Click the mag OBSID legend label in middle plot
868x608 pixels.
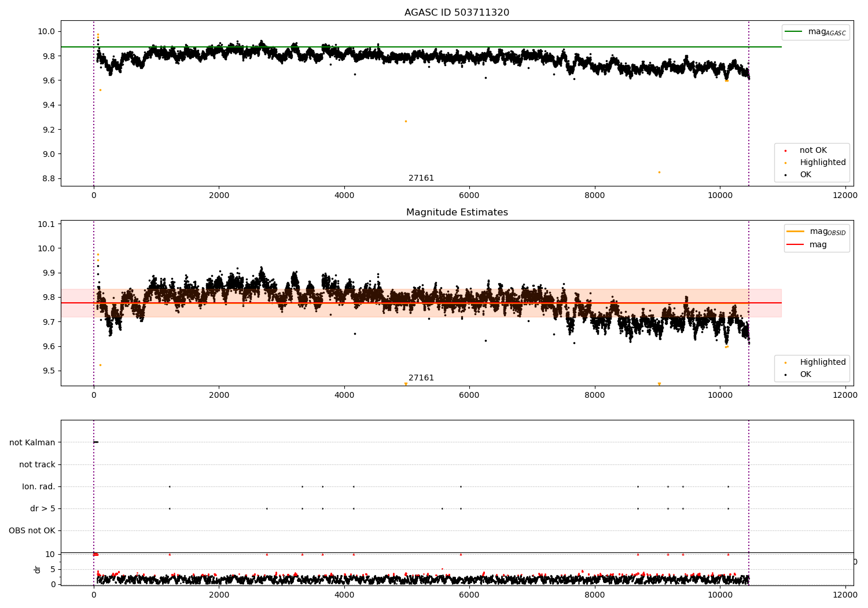click(x=827, y=232)
